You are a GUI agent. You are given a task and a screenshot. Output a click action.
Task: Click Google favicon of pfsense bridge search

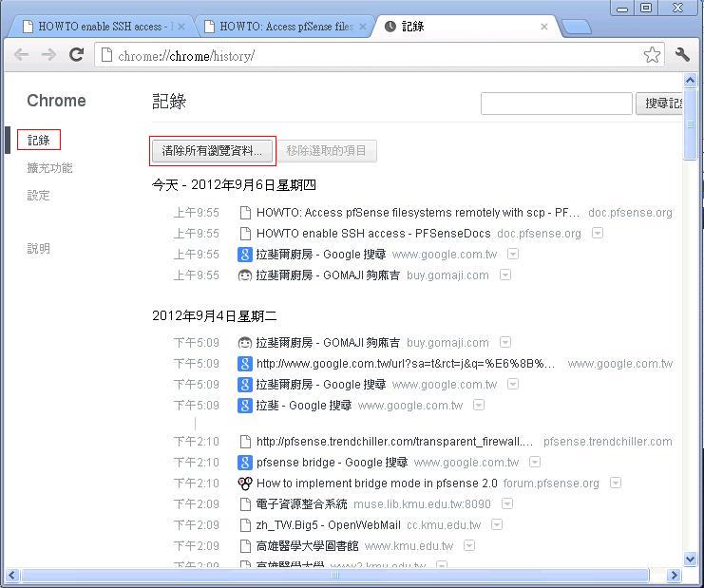click(x=245, y=463)
